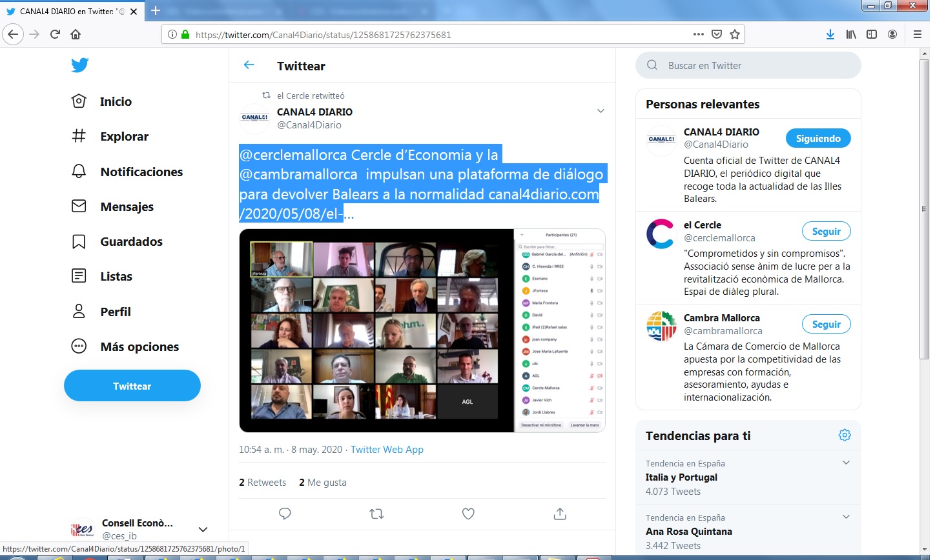
Task: Click the Mensajes envelope icon
Action: coord(79,206)
